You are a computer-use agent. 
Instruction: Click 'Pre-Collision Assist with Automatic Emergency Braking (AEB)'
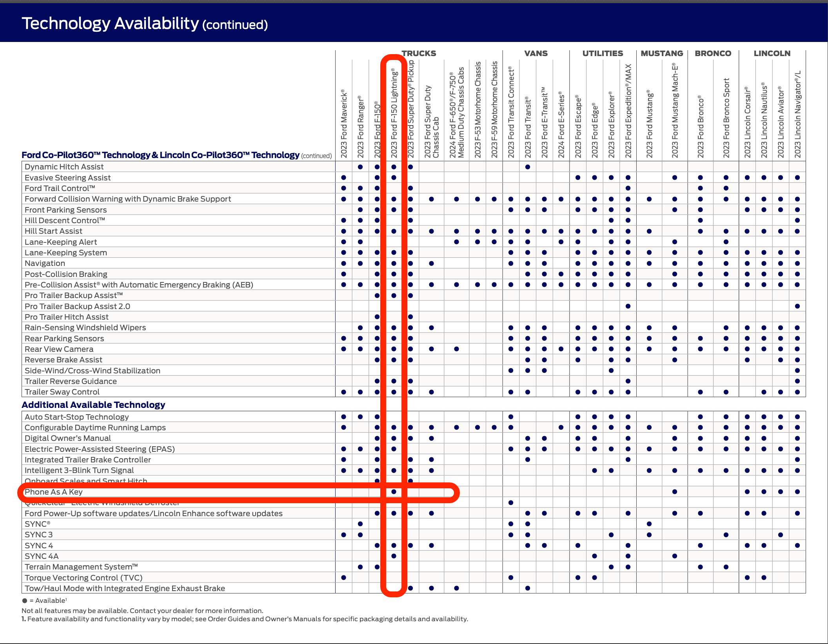tap(139, 285)
